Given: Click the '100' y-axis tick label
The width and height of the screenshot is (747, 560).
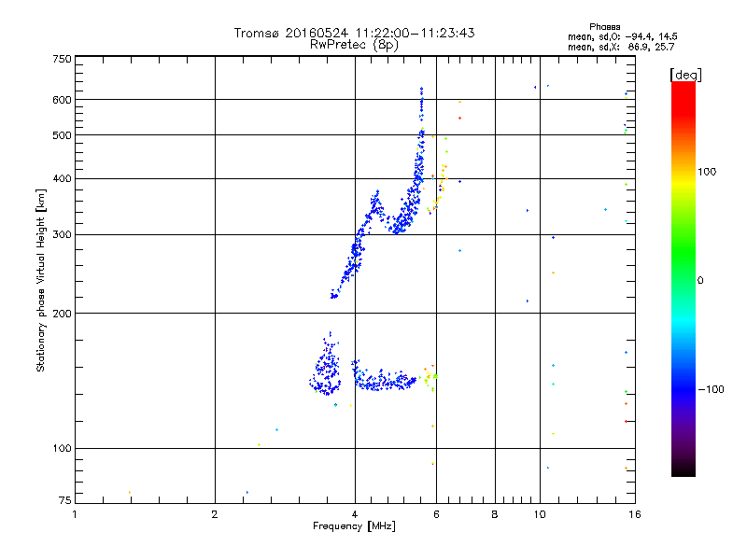Looking at the screenshot, I should click(62, 449).
